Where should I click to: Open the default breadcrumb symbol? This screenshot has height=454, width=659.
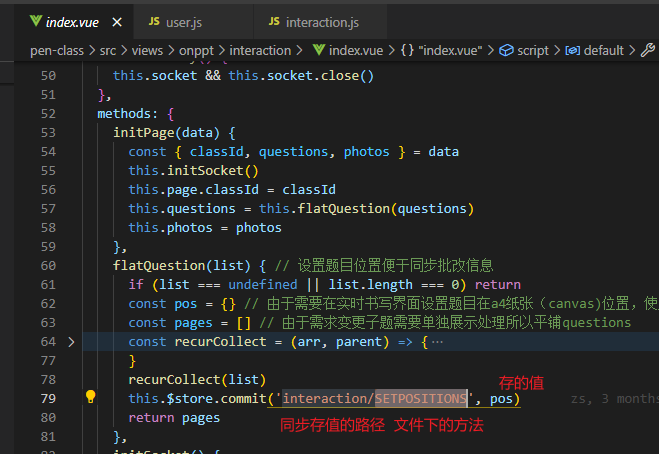604,51
